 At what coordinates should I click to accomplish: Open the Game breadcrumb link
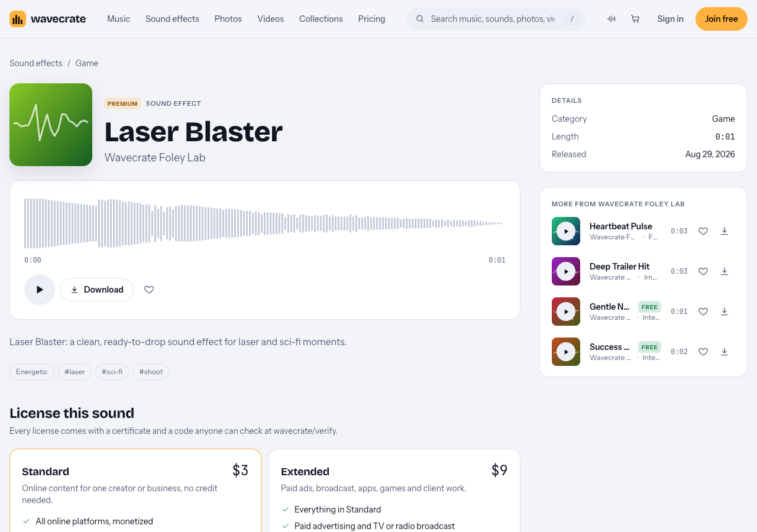[87, 63]
